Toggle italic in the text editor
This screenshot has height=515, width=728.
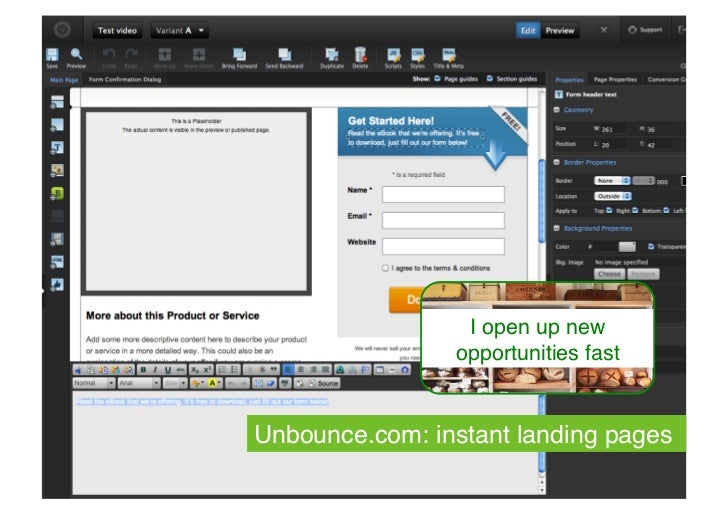coord(155,370)
